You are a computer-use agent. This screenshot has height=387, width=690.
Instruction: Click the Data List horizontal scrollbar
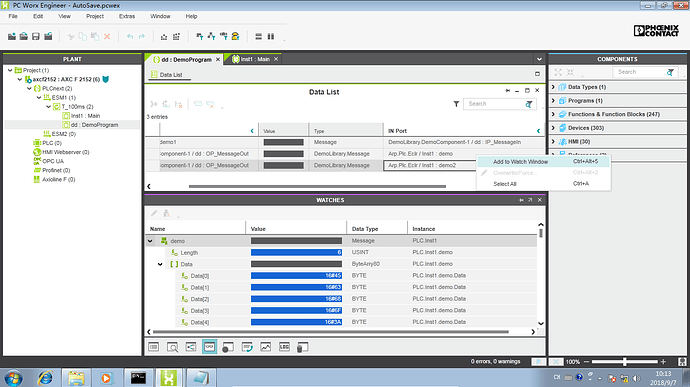pos(317,186)
